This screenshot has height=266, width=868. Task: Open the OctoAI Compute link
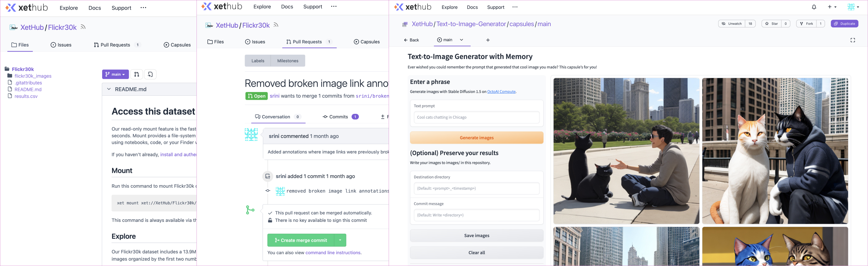pyautogui.click(x=501, y=92)
